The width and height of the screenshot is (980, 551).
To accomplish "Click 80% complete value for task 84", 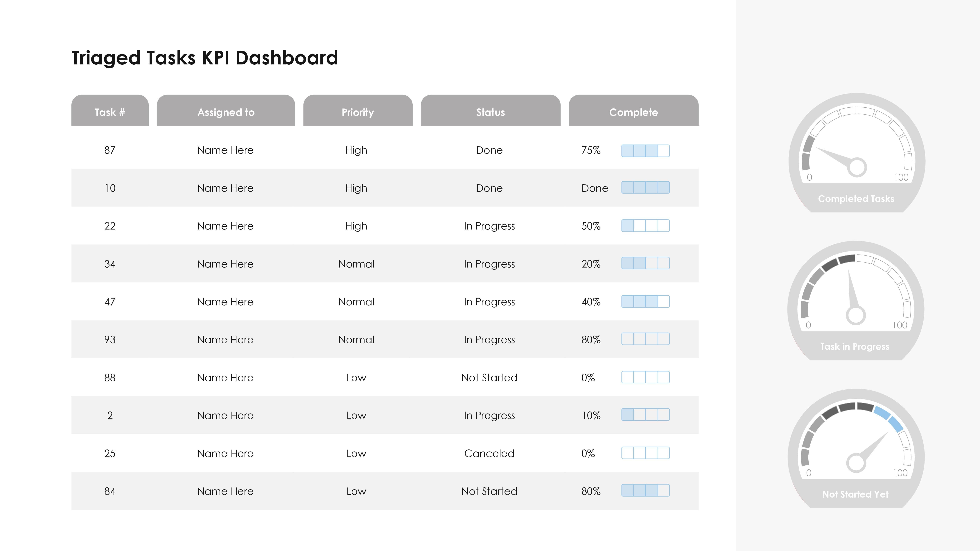I will [x=591, y=491].
